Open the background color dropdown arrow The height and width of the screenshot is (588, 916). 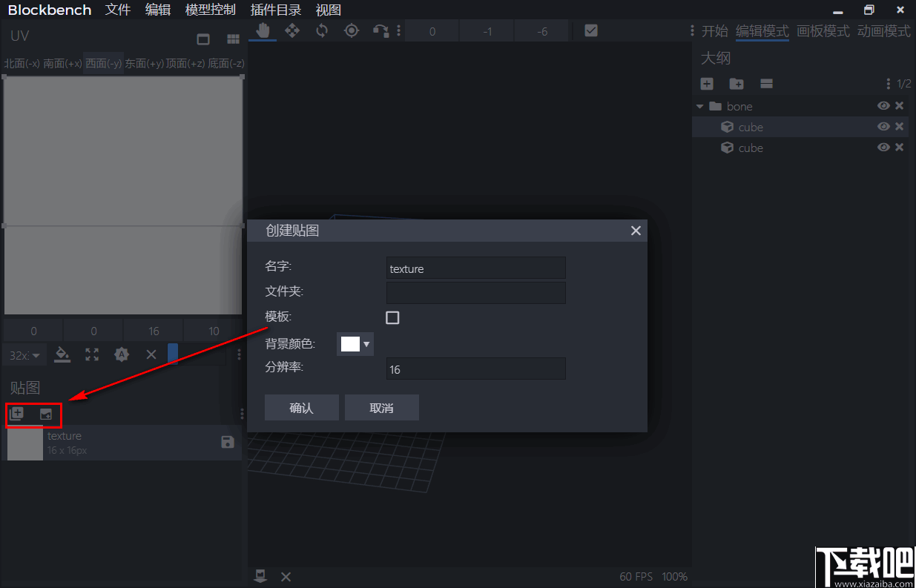tap(366, 343)
